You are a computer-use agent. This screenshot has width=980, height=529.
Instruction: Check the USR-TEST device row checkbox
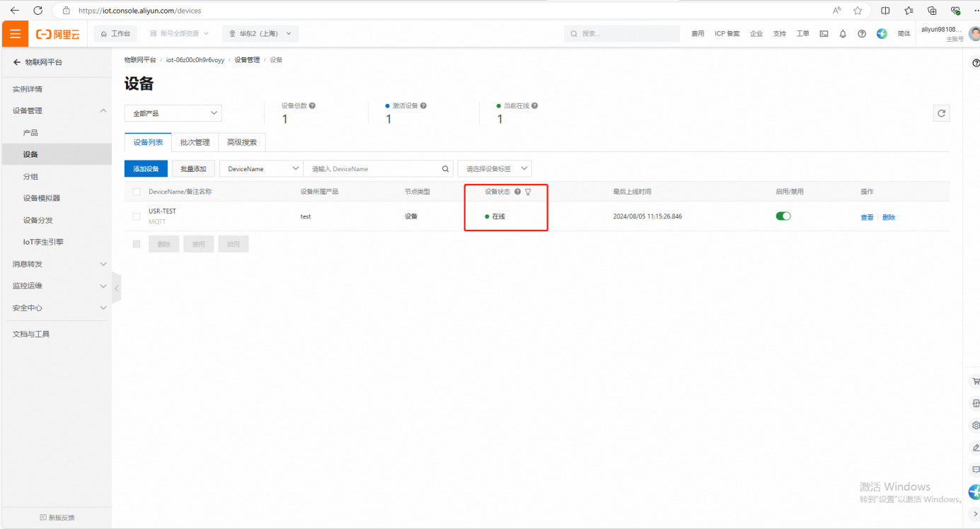pos(137,216)
